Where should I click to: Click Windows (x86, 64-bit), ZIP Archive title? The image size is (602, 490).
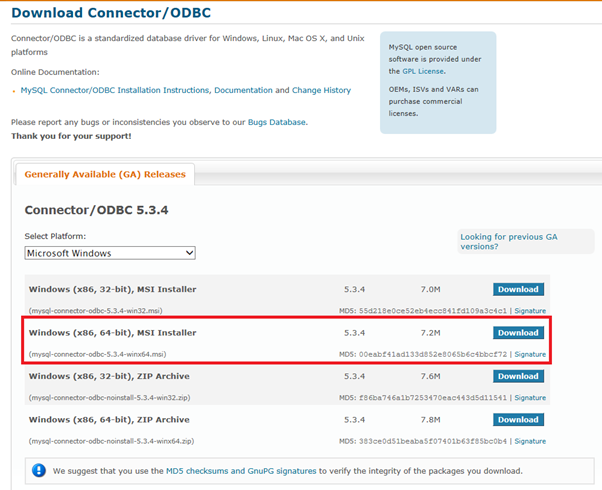(x=109, y=419)
